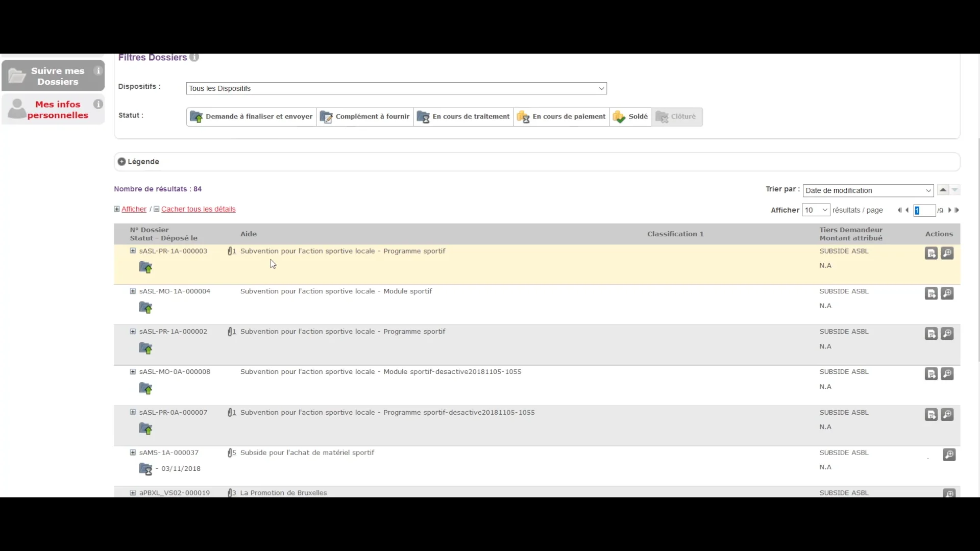
Task: Click the info icon beside Filtres Dossiers
Action: [193, 57]
